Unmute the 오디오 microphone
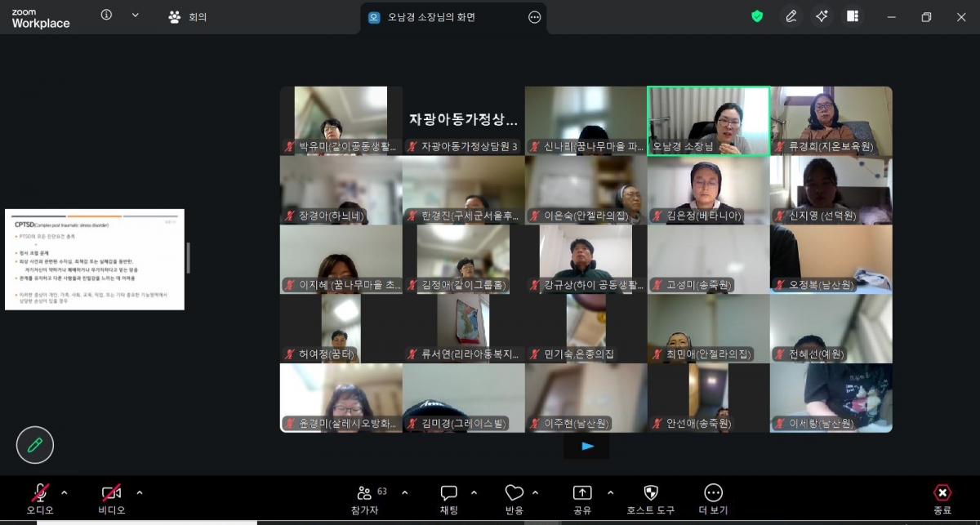 pyautogui.click(x=39, y=499)
